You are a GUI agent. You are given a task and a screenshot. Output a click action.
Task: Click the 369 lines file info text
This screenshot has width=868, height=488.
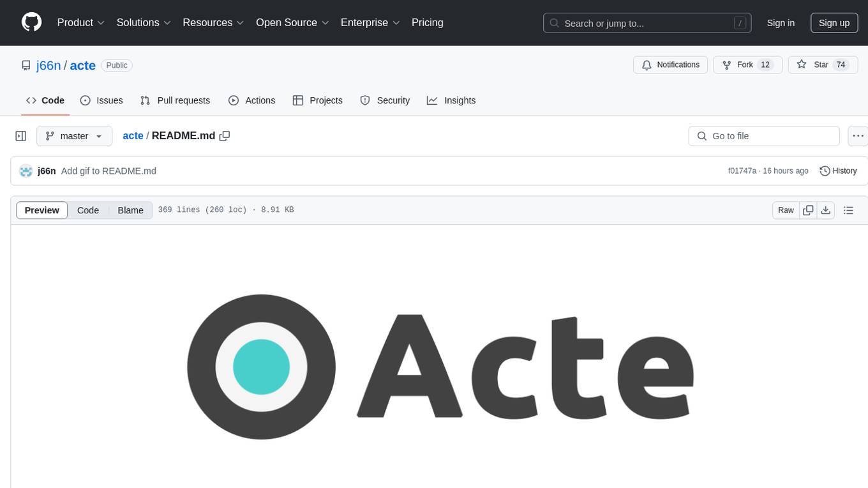[x=226, y=210]
